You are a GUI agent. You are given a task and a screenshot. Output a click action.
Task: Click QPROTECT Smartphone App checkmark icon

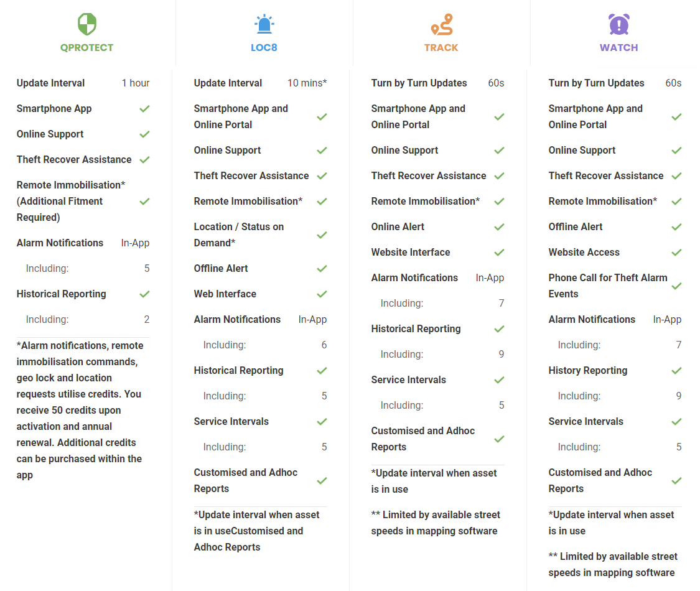144,109
